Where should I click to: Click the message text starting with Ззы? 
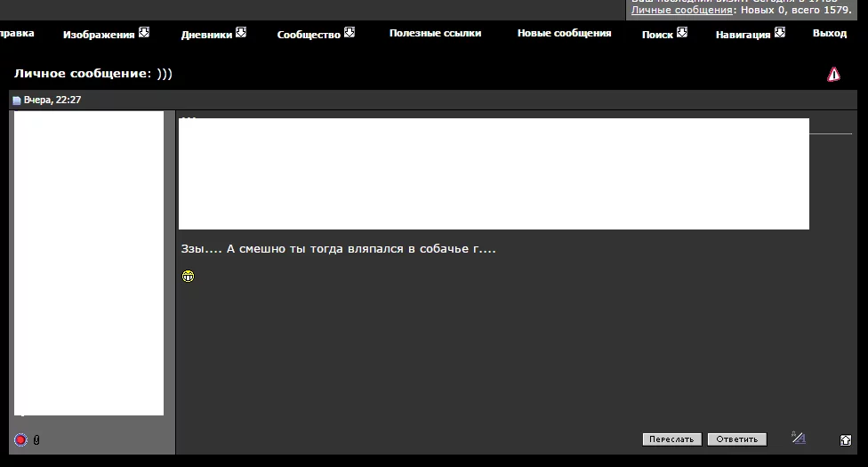click(x=338, y=249)
